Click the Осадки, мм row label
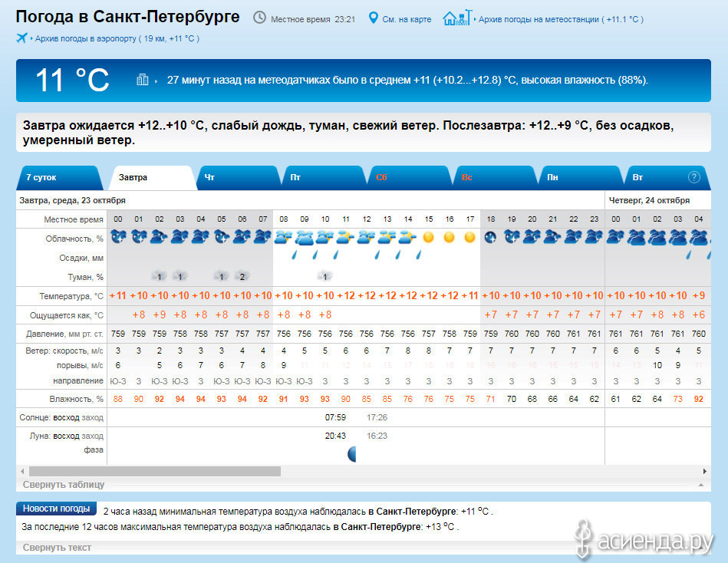 point(81,258)
